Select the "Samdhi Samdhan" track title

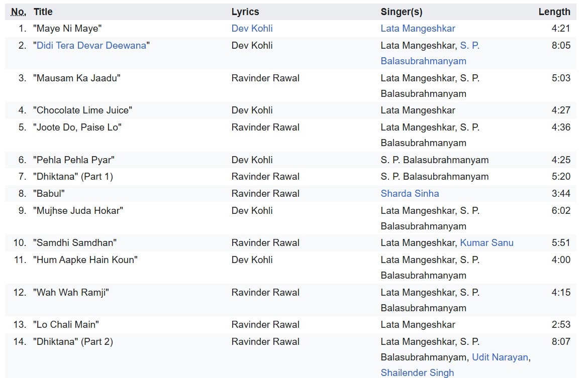(x=75, y=243)
